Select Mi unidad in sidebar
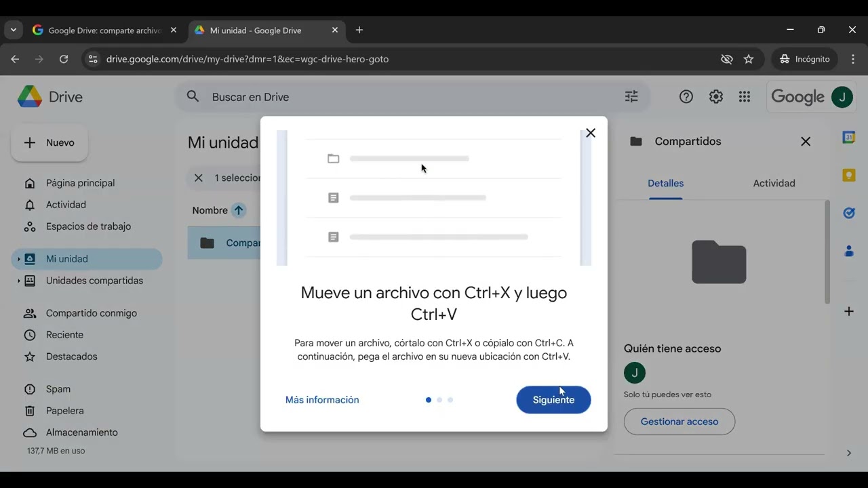 (x=87, y=259)
